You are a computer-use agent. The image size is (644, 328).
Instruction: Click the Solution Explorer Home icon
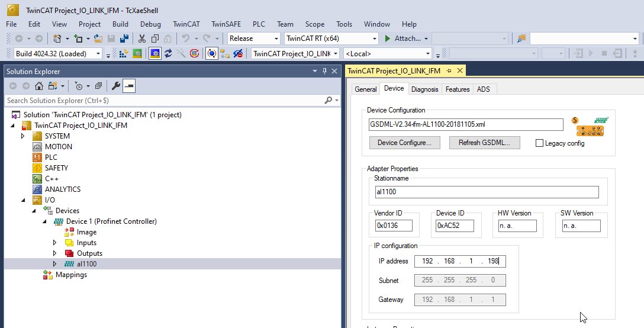click(39, 86)
